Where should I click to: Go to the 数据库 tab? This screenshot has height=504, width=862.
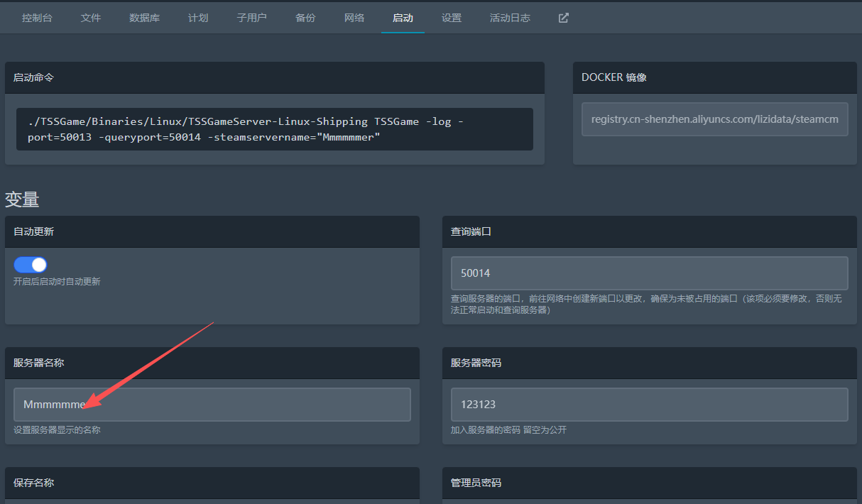pos(144,18)
